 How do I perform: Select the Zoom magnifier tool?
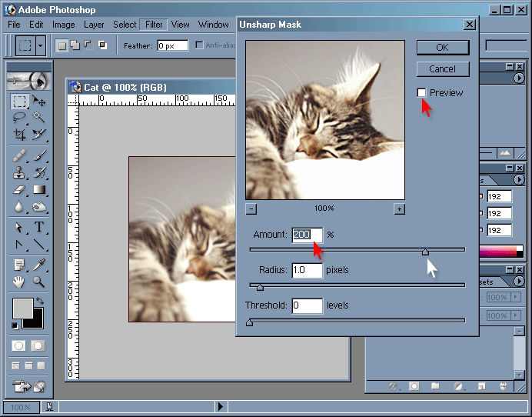pyautogui.click(x=39, y=282)
